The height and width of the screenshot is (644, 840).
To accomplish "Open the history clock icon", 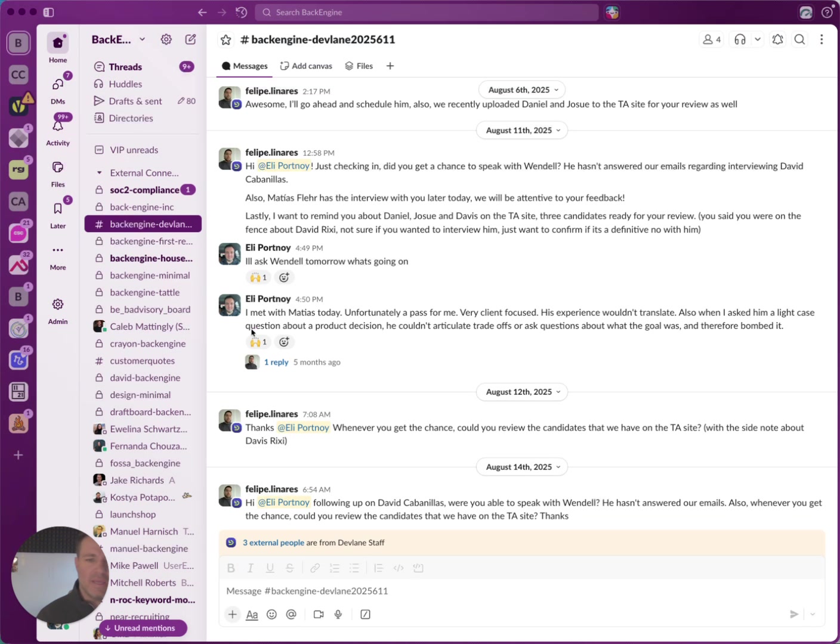I will (241, 12).
